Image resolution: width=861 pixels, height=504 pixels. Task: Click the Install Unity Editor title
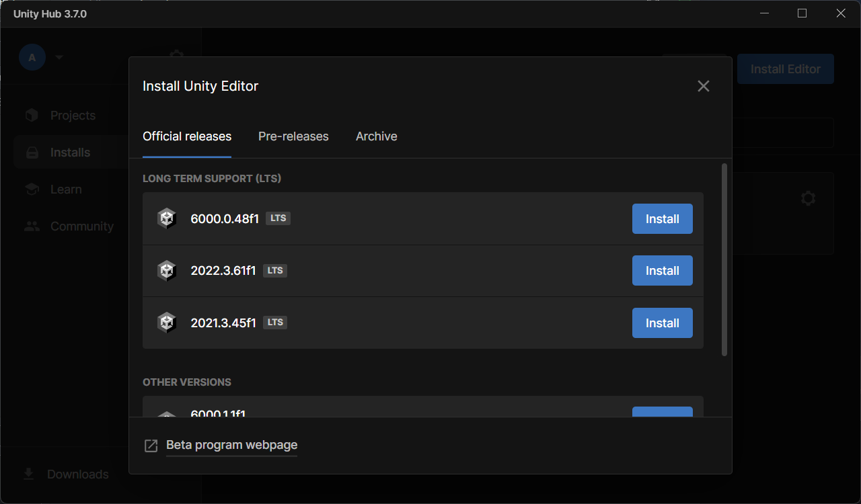point(200,86)
